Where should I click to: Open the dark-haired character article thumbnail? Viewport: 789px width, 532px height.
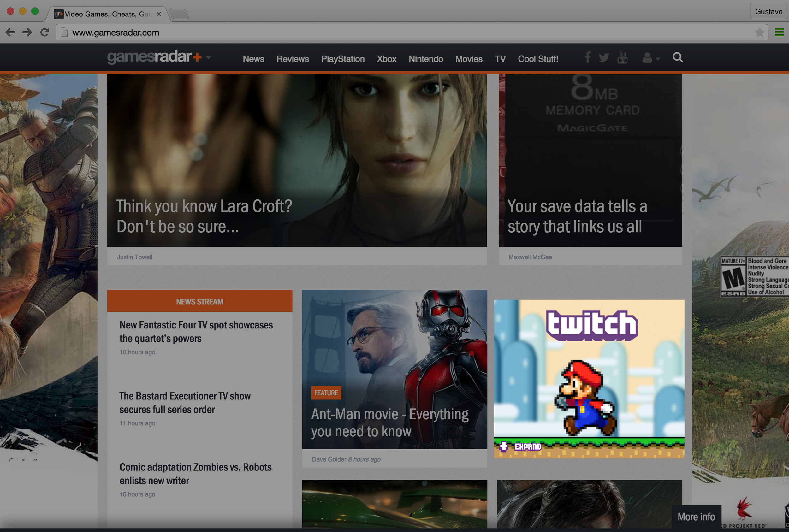pos(590,504)
